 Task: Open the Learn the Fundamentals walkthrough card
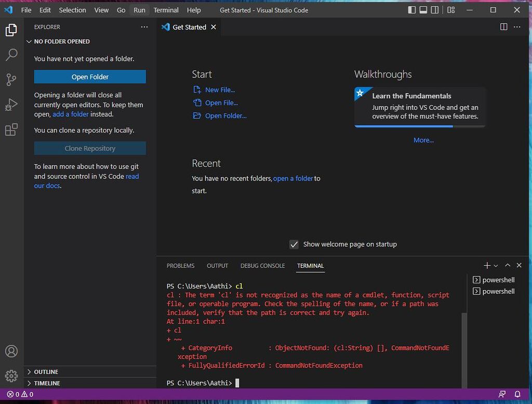tap(420, 107)
